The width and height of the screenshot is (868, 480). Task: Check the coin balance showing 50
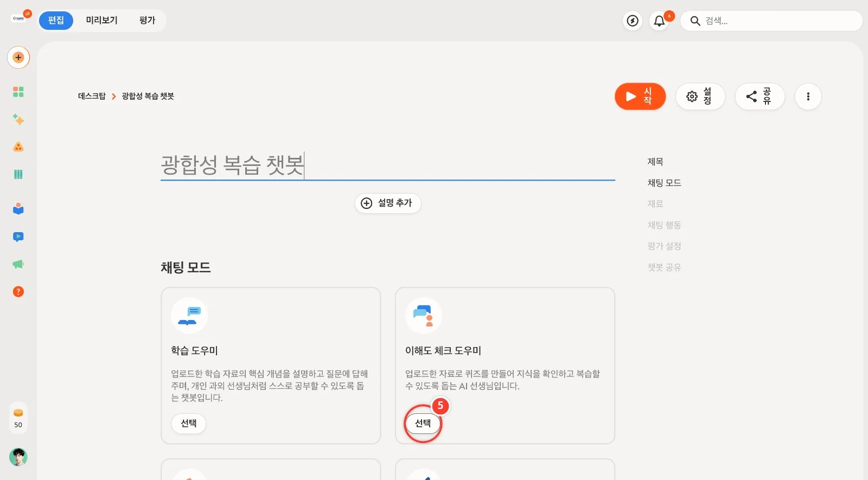[18, 418]
